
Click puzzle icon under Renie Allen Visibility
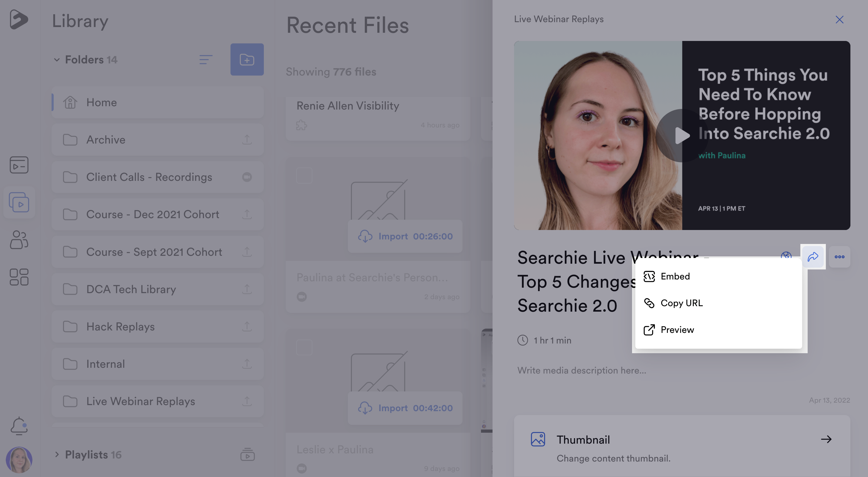pyautogui.click(x=301, y=125)
